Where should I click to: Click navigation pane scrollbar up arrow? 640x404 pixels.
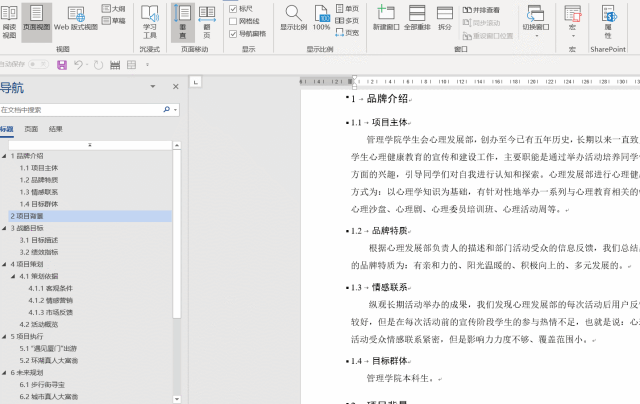(177, 145)
